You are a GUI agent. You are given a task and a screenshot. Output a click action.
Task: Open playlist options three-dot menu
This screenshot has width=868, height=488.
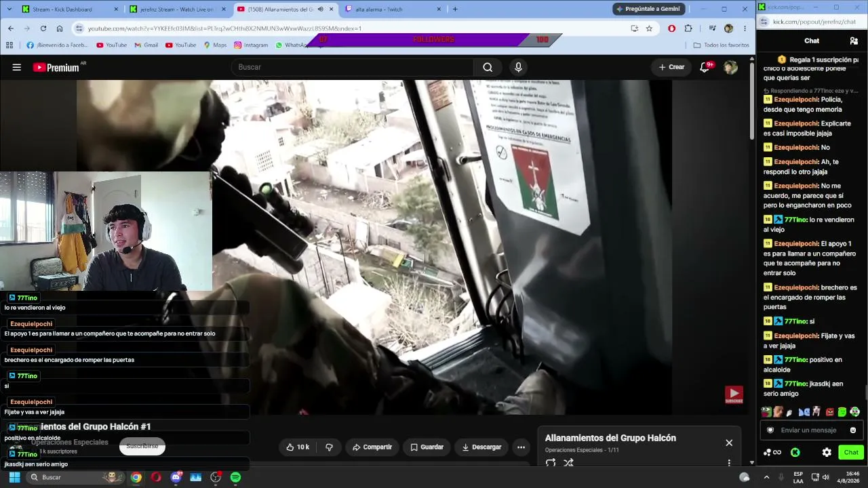click(729, 463)
